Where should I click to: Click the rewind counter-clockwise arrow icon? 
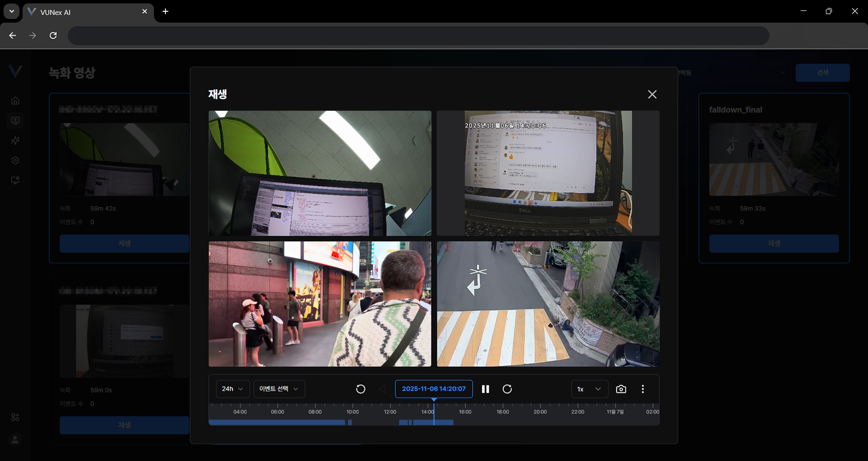coord(361,389)
